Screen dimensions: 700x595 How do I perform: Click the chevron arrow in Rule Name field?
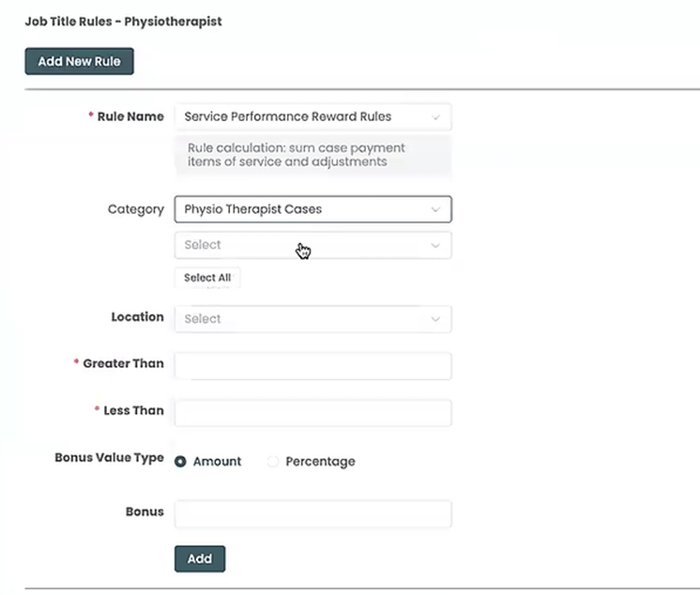click(x=436, y=117)
